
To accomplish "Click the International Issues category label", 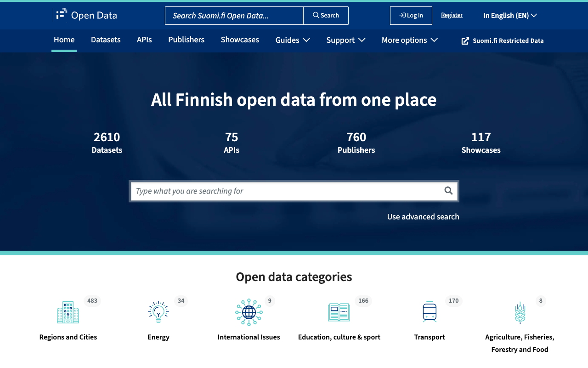I will pos(249,337).
